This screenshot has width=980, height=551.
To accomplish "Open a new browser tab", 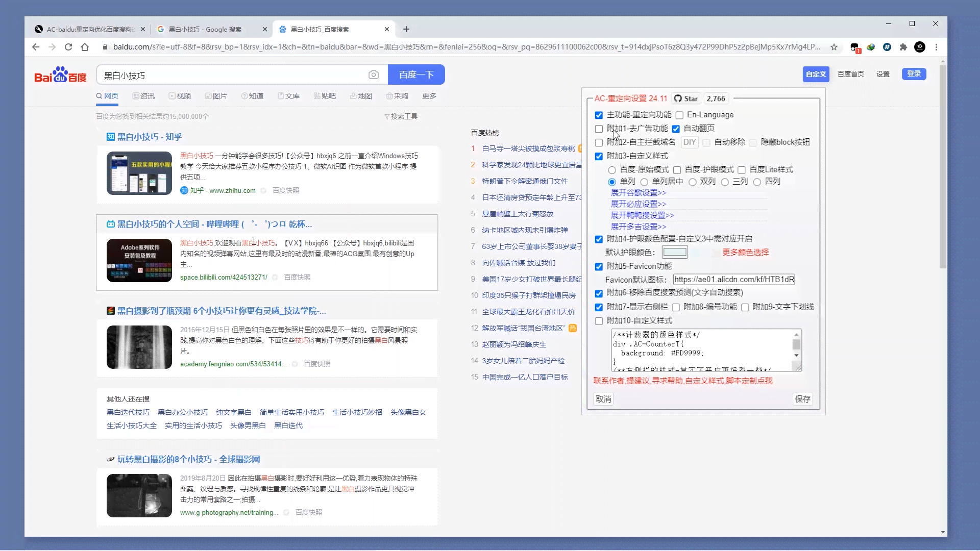I will [x=406, y=29].
